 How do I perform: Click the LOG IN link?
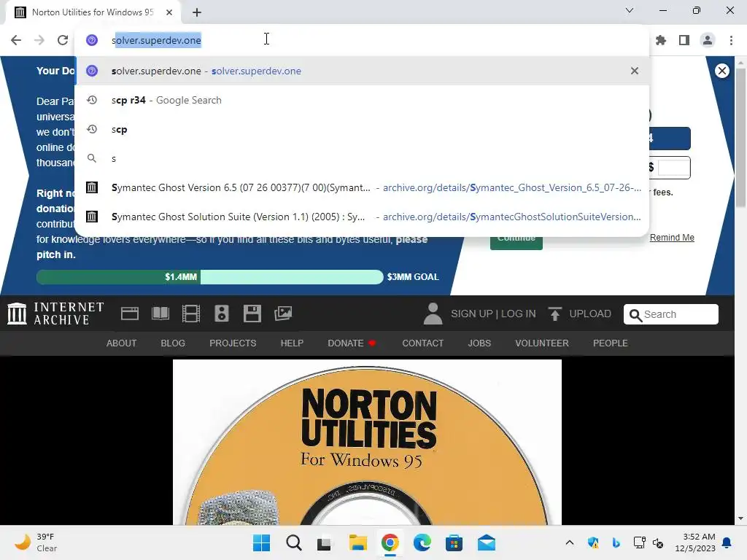tap(519, 314)
